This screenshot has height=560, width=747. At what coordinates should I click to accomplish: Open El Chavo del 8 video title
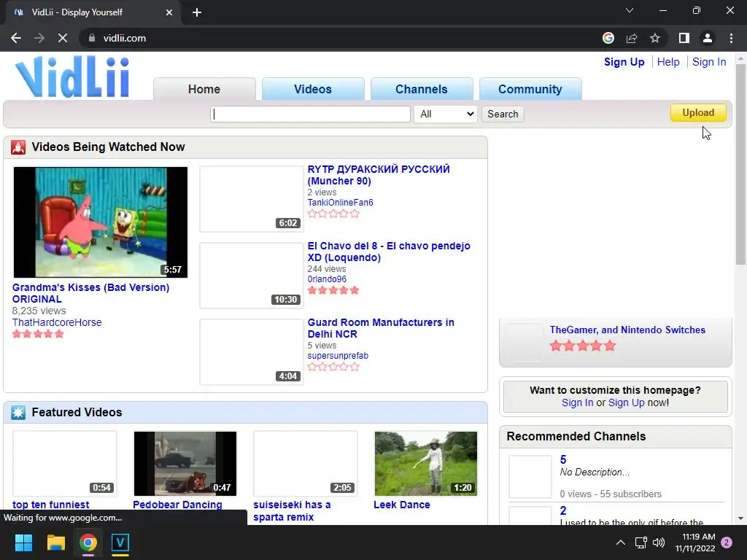pos(389,252)
